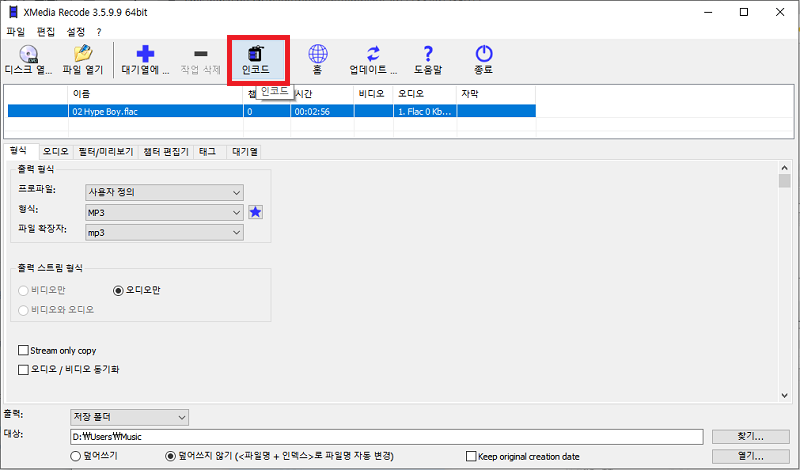
Task: Start encoding with 인코드 icon
Action: click(258, 56)
